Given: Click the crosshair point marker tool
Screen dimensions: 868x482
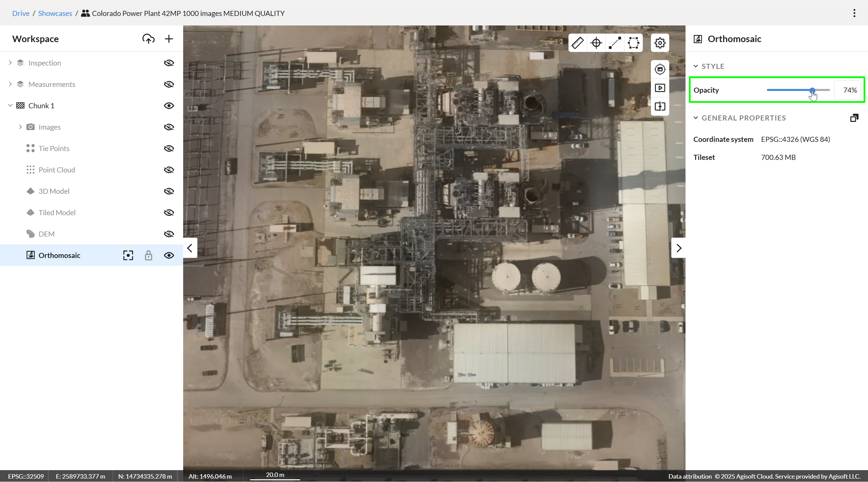Looking at the screenshot, I should [596, 43].
